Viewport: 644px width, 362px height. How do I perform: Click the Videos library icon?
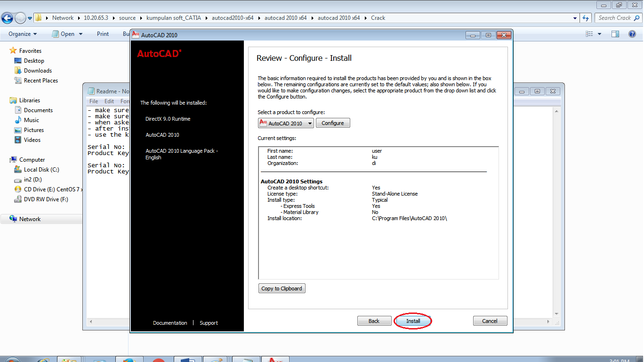(x=18, y=140)
